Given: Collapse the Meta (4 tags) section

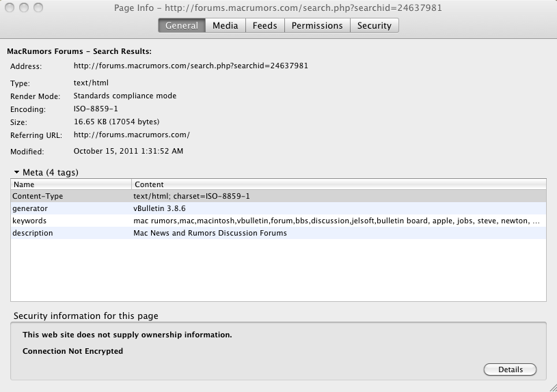Looking at the screenshot, I should (x=16, y=172).
